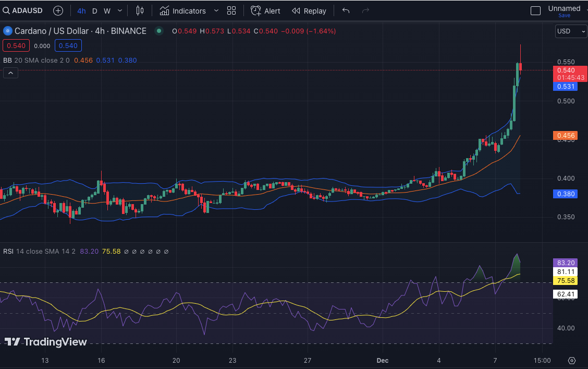Click the green market status dot
The height and width of the screenshot is (369, 588).
pos(159,31)
